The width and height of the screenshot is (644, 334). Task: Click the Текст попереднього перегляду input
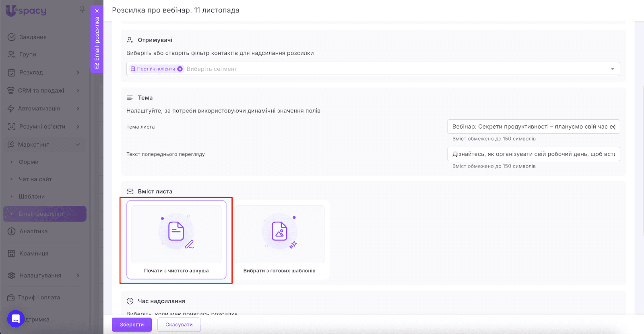[x=534, y=154]
